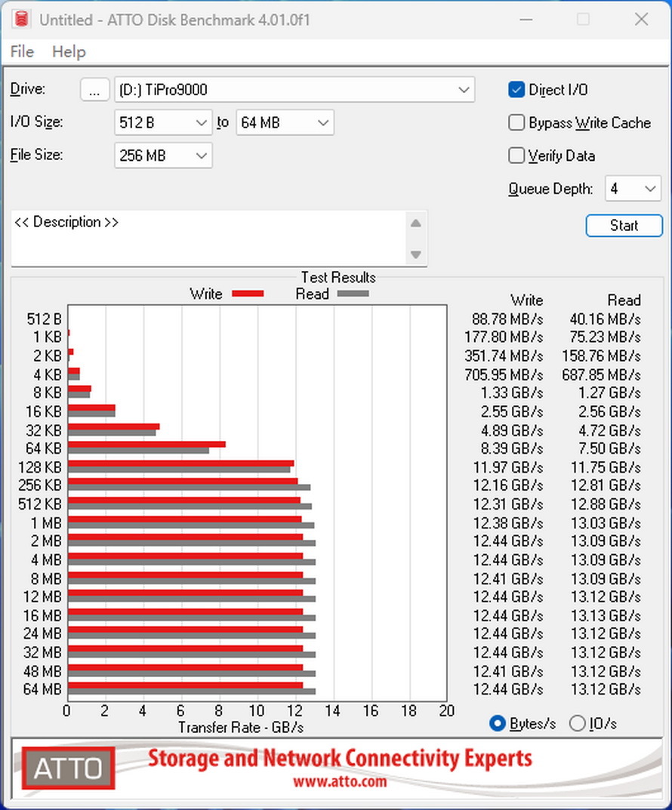Open the File menu

pos(22,51)
